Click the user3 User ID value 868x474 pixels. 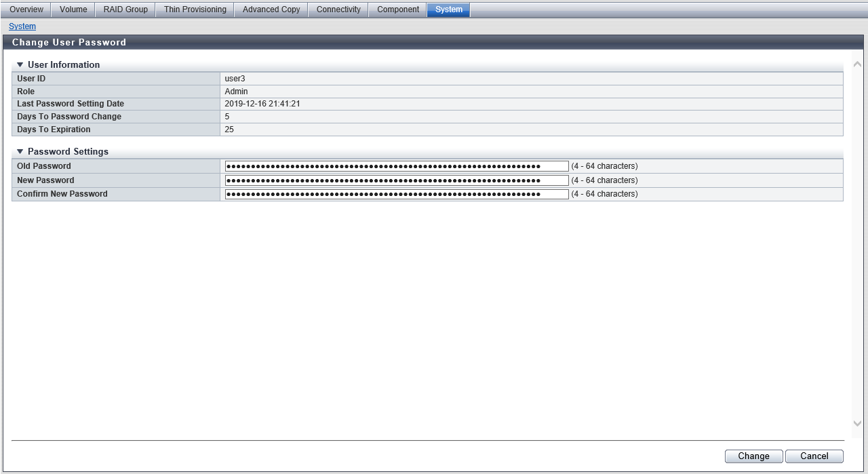tap(235, 79)
